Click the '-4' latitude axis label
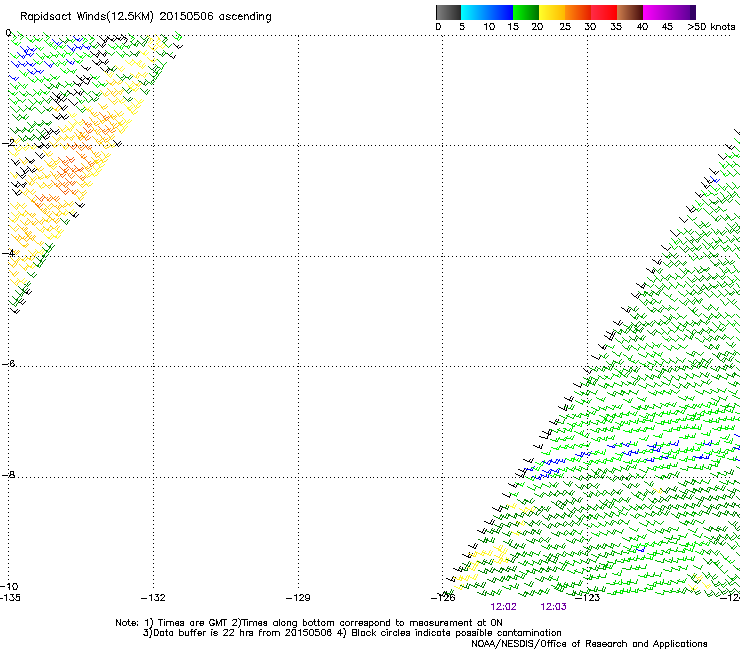 coord(8,253)
